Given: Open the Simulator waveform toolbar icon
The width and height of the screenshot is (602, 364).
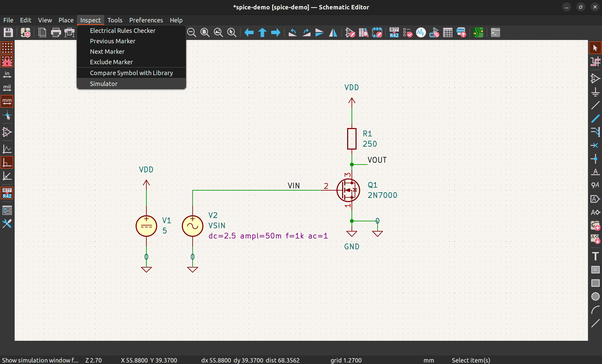Looking at the screenshot, I should tap(421, 32).
